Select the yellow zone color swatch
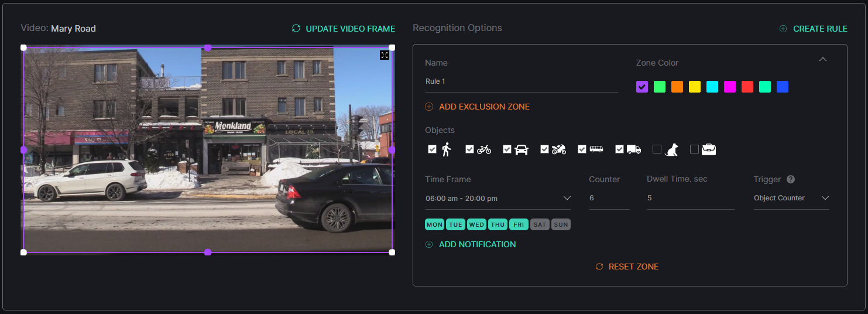Image resolution: width=868 pixels, height=314 pixels. point(695,87)
